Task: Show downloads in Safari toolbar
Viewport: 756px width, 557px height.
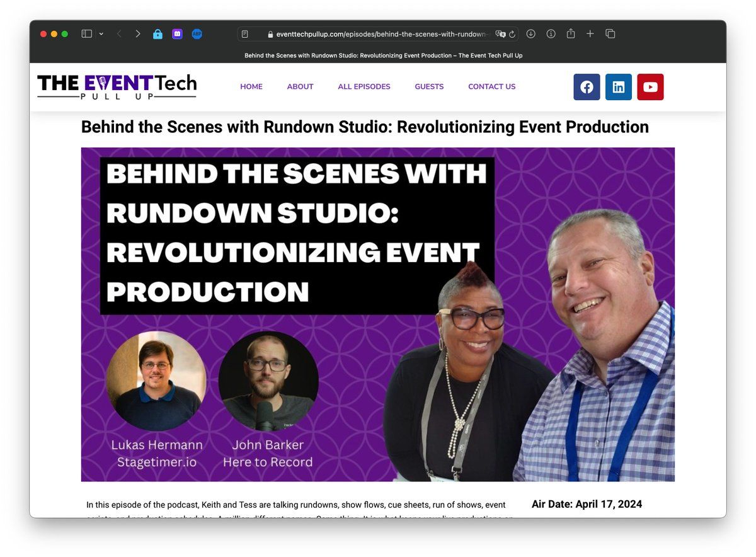Action: click(x=530, y=34)
